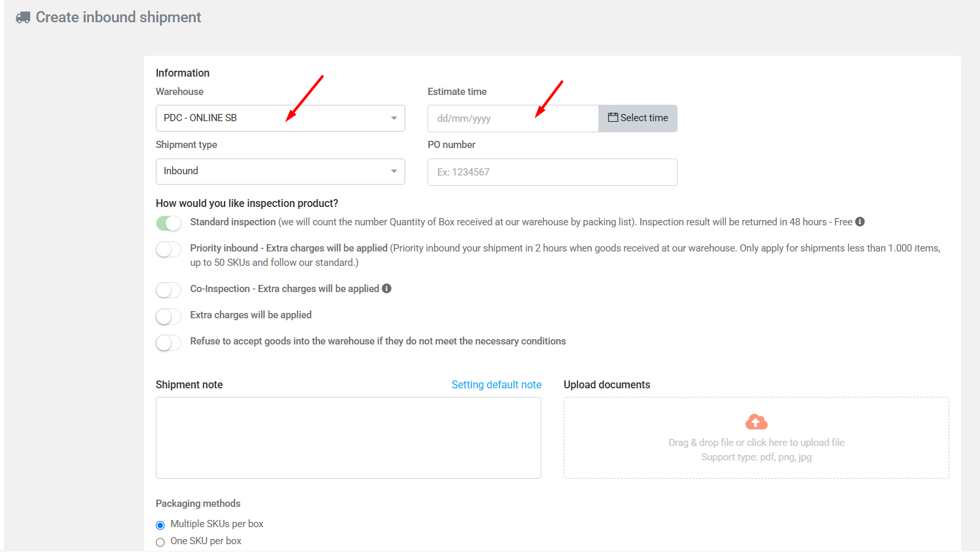Viewport: 980px width, 554px height.
Task: Choose One SKU per box radio
Action: click(x=160, y=542)
